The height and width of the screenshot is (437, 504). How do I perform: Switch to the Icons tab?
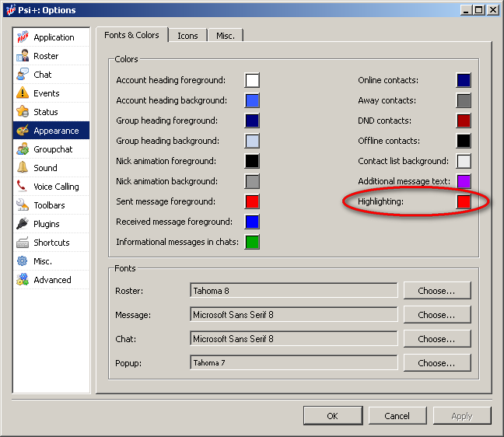click(187, 36)
